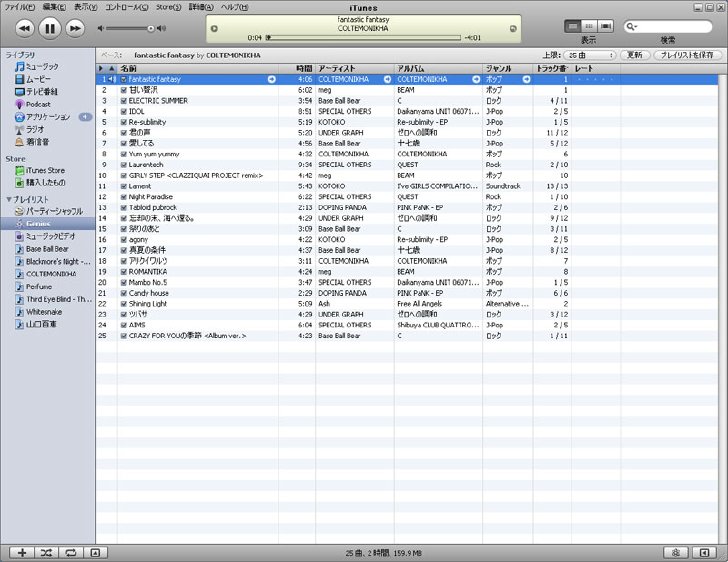728x562 pixels.
Task: Collapse the プレイリスト section triangle
Action: 9,199
